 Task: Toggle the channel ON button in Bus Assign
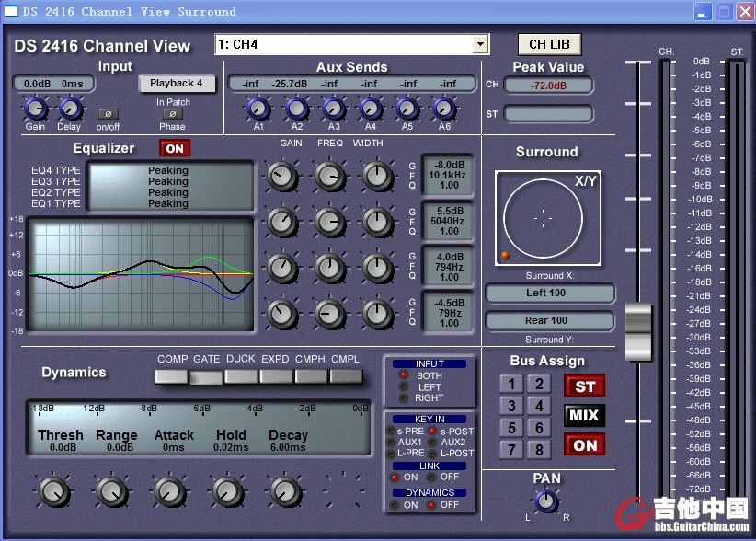pos(584,445)
